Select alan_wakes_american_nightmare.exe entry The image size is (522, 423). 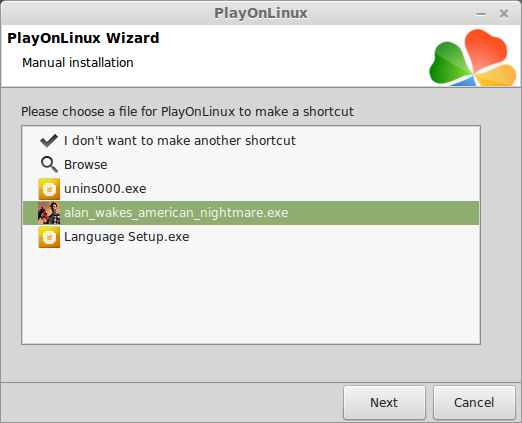pyautogui.click(x=251, y=213)
